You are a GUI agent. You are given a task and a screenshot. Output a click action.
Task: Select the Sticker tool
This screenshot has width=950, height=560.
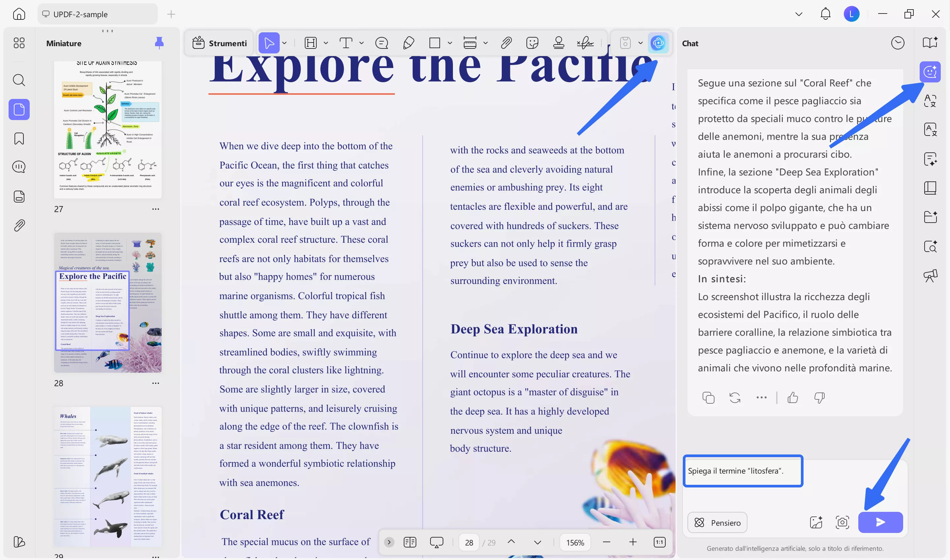532,43
